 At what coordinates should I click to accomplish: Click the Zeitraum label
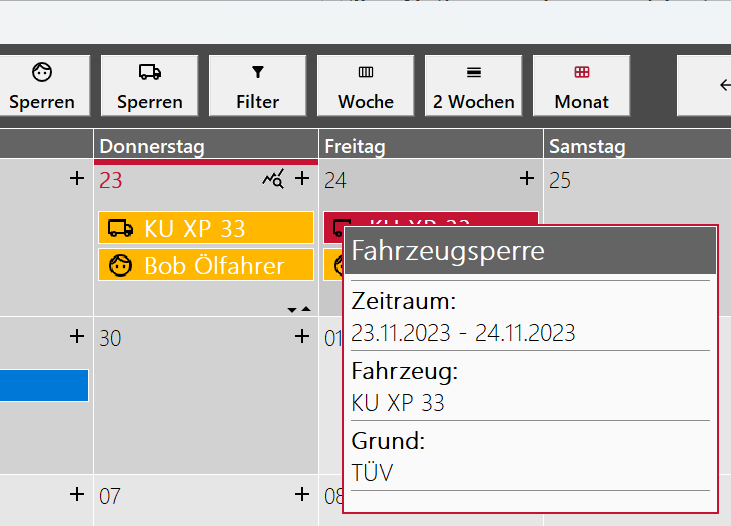pos(404,301)
